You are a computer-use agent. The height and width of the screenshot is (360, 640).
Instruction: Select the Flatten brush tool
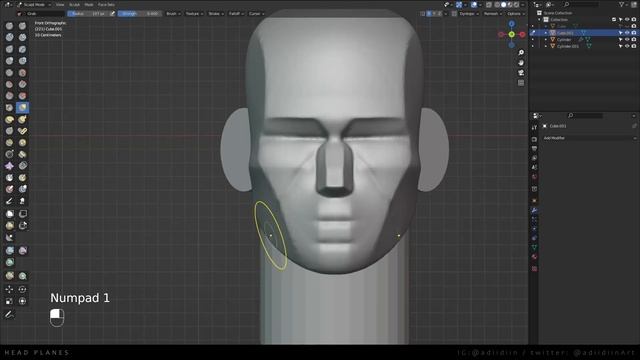[9, 84]
